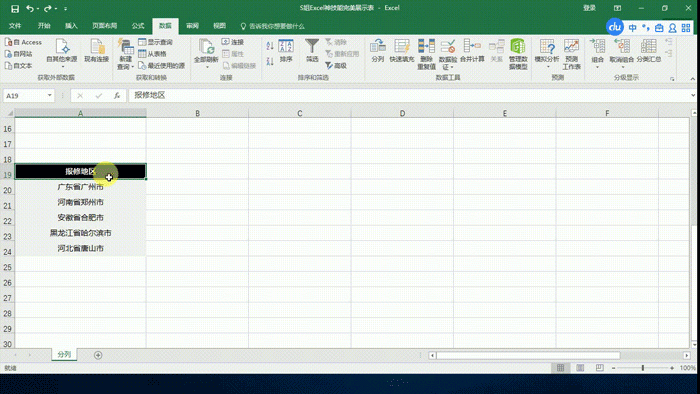Open the 排序 sort dialog
Viewport: 700px width, 394px height.
(x=286, y=50)
